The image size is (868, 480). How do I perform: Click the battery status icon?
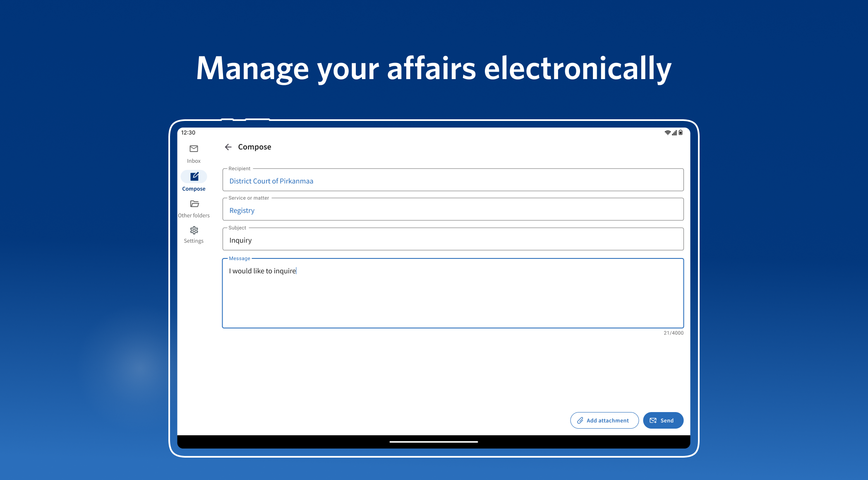point(681,133)
